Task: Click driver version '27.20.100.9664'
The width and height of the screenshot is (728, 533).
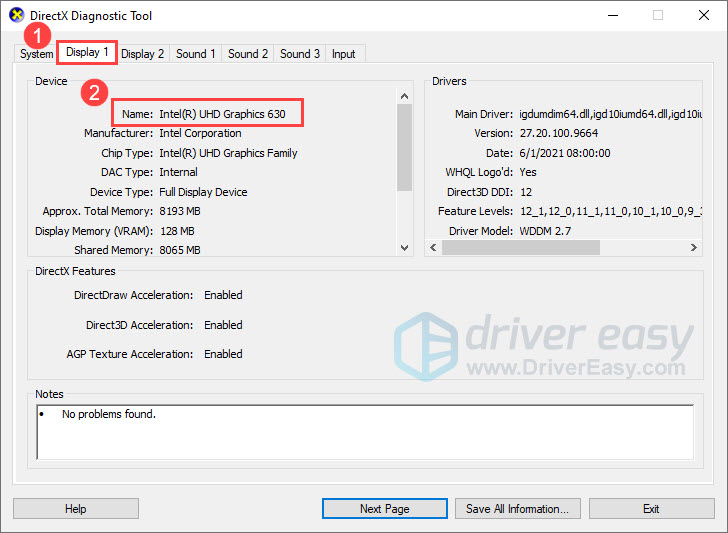Action: coord(559,133)
